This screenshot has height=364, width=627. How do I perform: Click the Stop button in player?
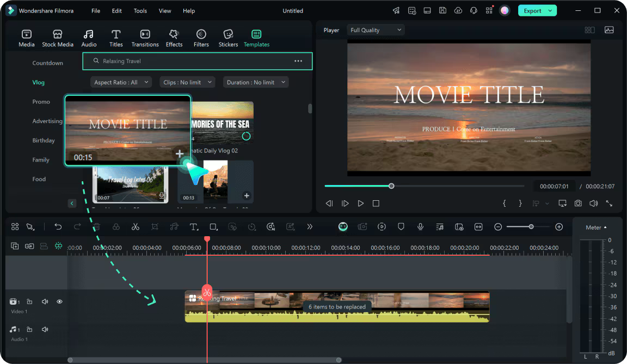point(376,203)
